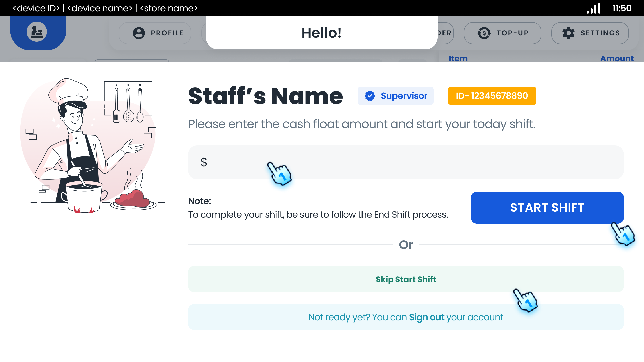Click Skip Start Shift
This screenshot has width=644, height=362.
coord(406,279)
